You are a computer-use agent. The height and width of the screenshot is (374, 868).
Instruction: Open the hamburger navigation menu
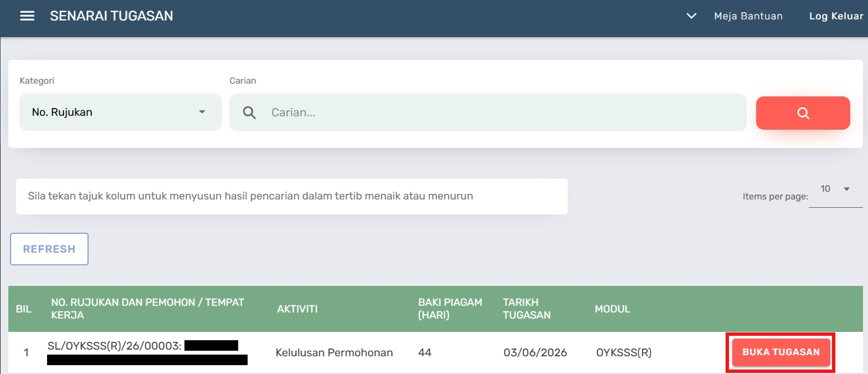(x=27, y=16)
